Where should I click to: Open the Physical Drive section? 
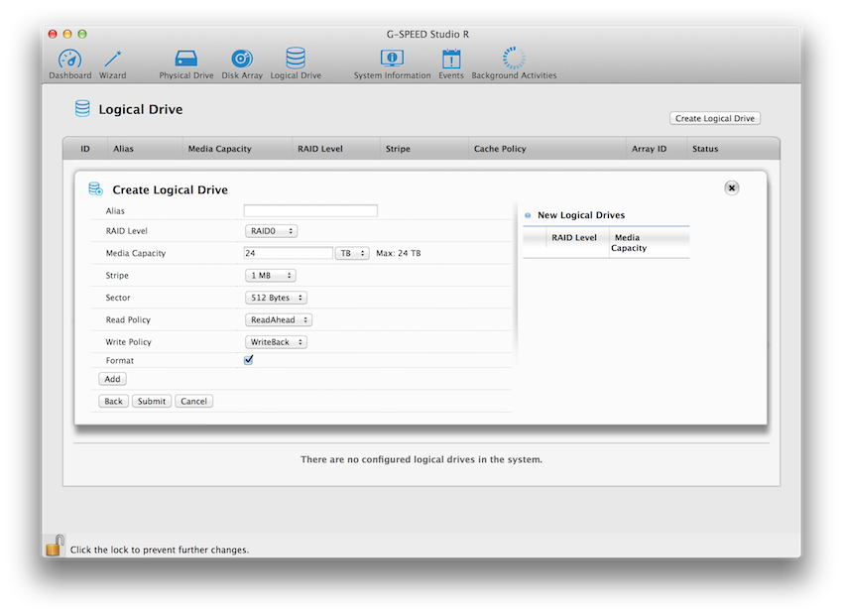point(186,63)
